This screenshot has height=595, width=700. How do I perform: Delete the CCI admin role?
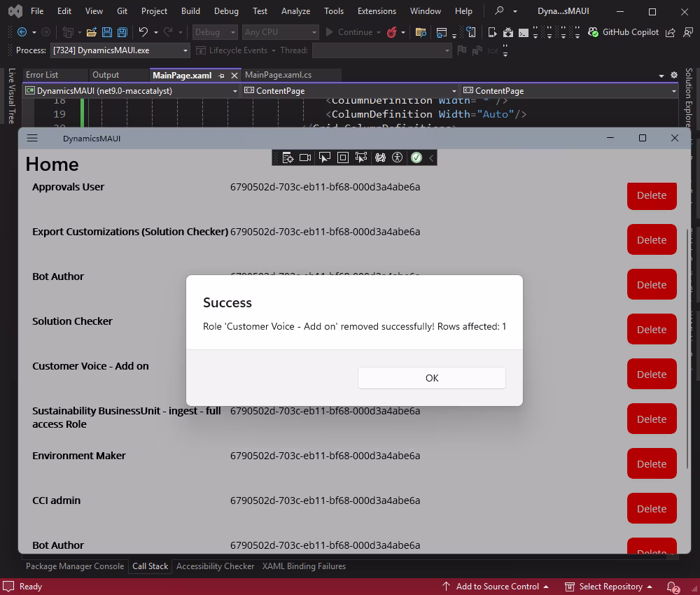coord(652,508)
